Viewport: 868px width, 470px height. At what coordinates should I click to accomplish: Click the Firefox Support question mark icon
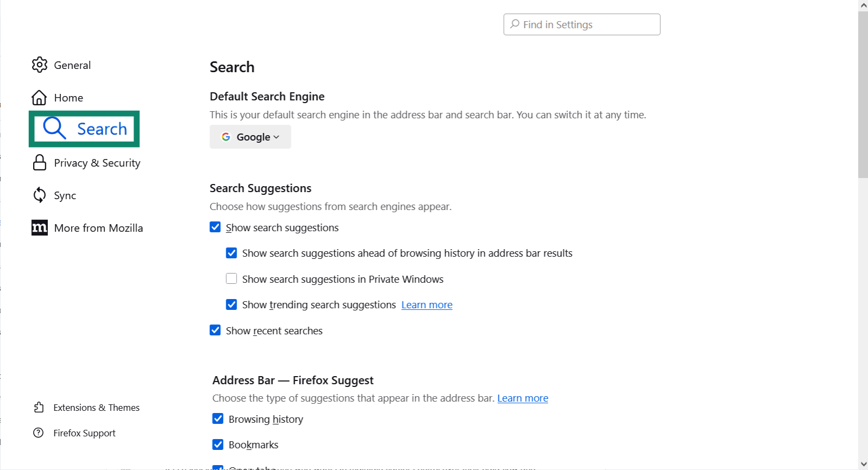(39, 433)
